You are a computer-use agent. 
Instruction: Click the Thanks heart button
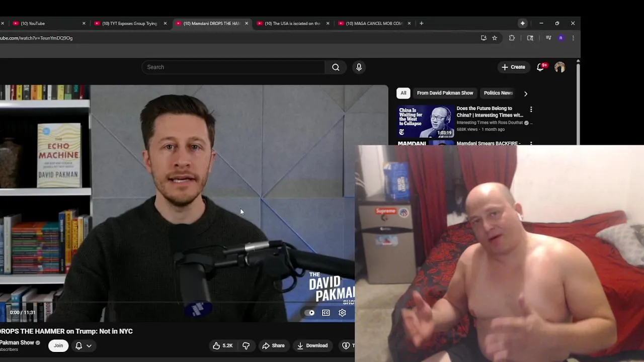[347, 346]
